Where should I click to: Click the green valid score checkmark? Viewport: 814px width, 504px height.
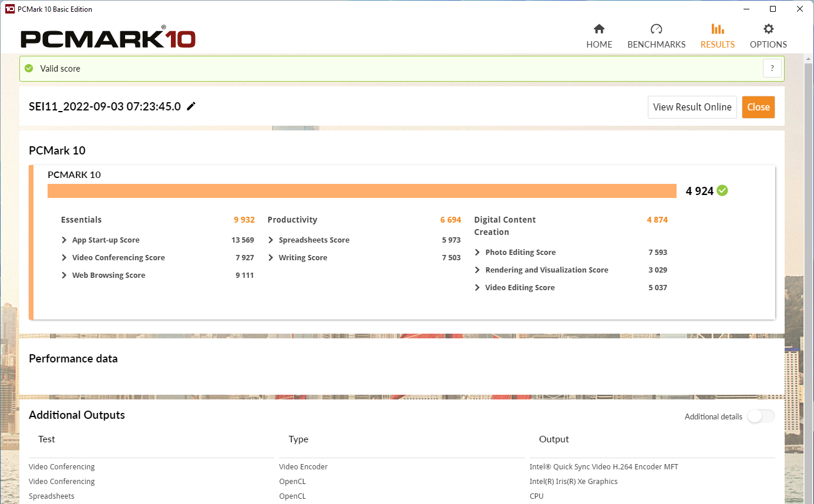coord(29,68)
